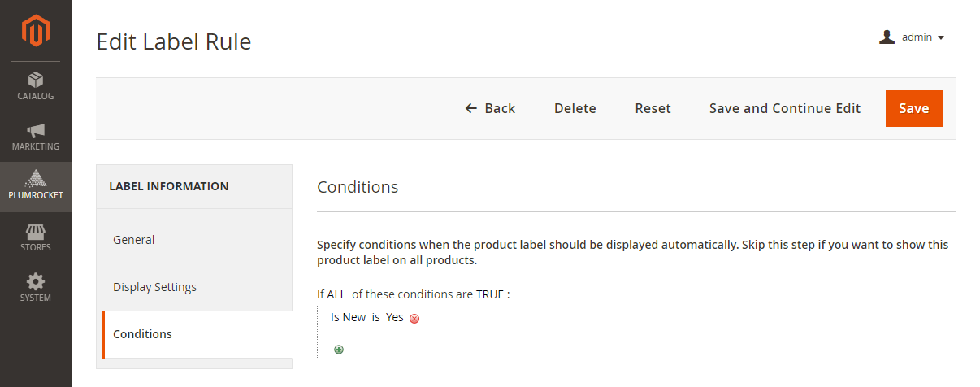The width and height of the screenshot is (980, 387).
Task: Change the Yes value of condition
Action: (395, 317)
